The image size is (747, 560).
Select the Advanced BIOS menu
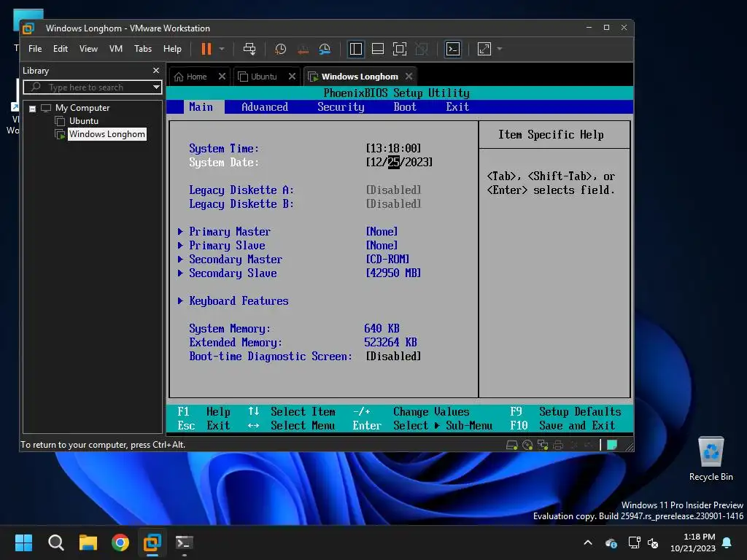pyautogui.click(x=264, y=107)
